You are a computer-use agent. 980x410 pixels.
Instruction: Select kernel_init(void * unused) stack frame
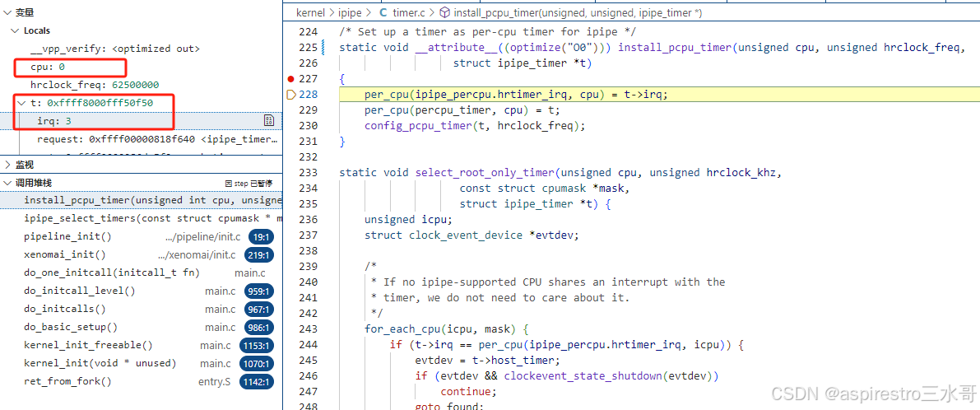(142, 363)
